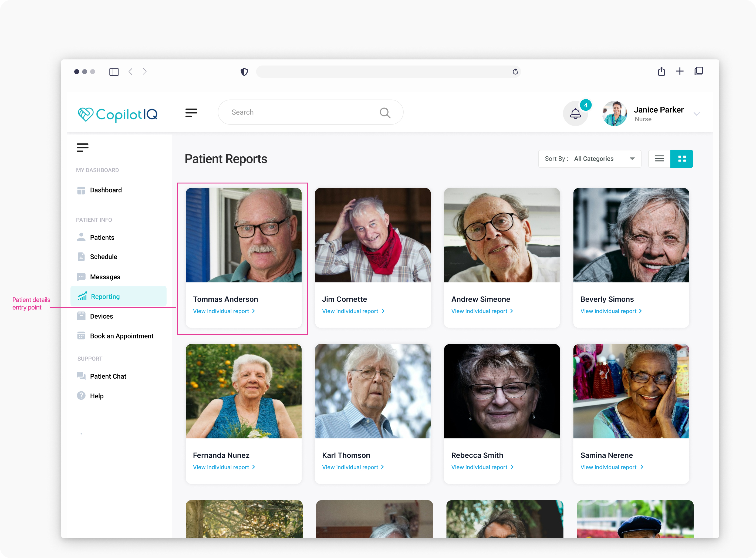Click the header hamburger menu icon
Image resolution: width=756 pixels, height=558 pixels.
pyautogui.click(x=191, y=113)
